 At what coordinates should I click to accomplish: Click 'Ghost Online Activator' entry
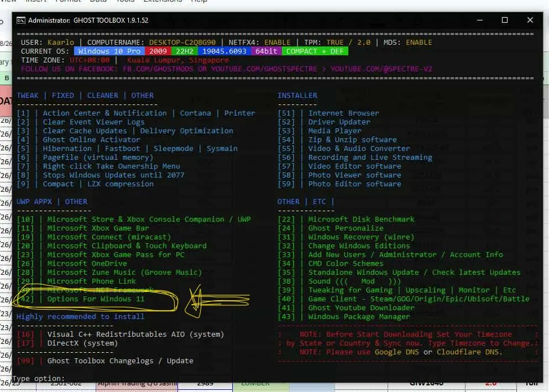91,140
